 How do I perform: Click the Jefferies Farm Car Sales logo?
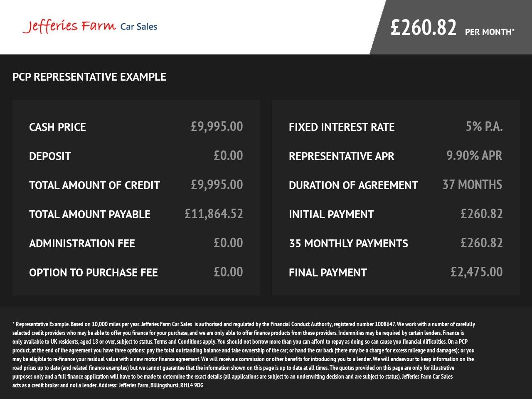tap(90, 26)
